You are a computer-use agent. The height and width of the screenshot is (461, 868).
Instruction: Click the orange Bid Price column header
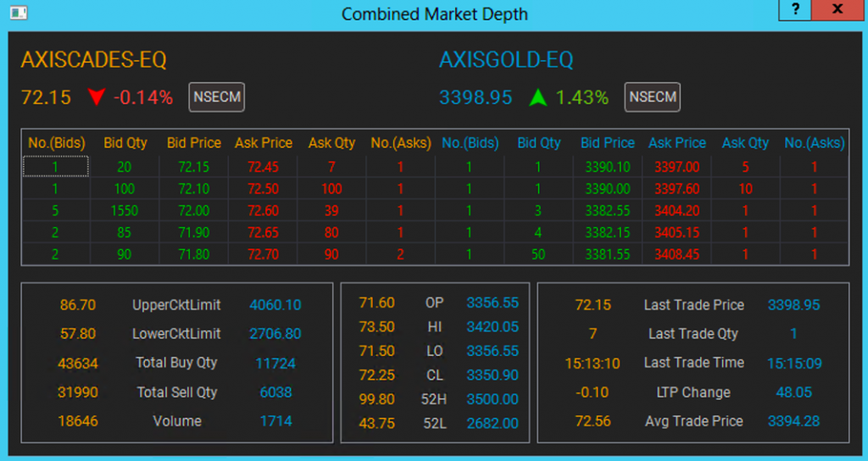click(194, 142)
